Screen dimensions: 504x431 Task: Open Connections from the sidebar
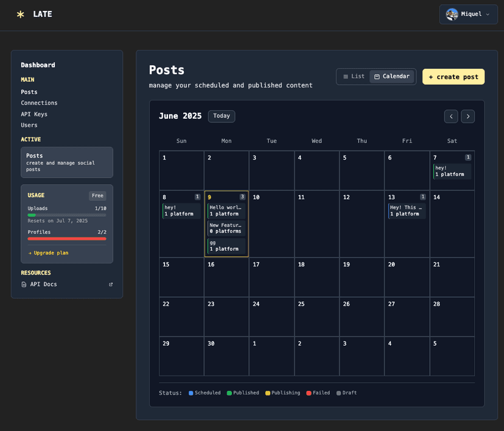39,102
